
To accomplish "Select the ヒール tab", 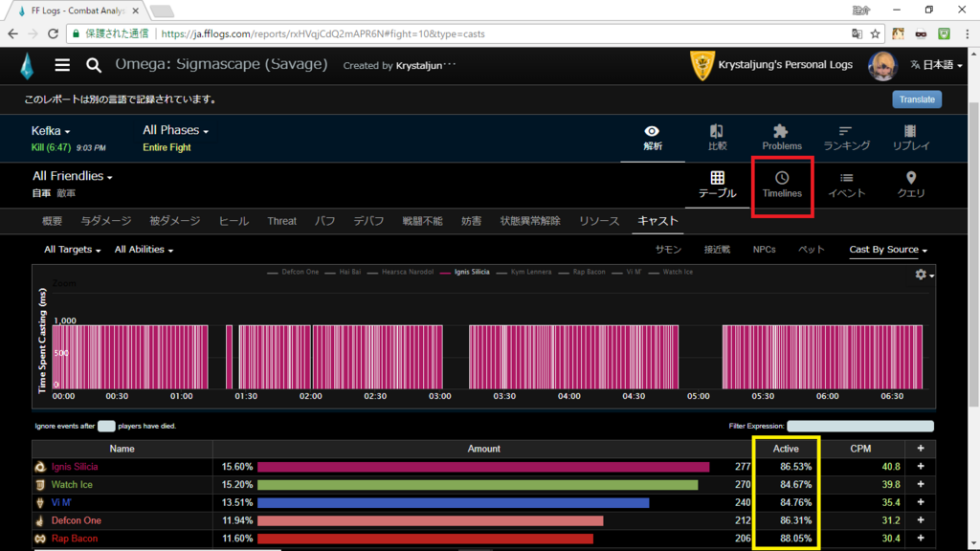I will [234, 221].
